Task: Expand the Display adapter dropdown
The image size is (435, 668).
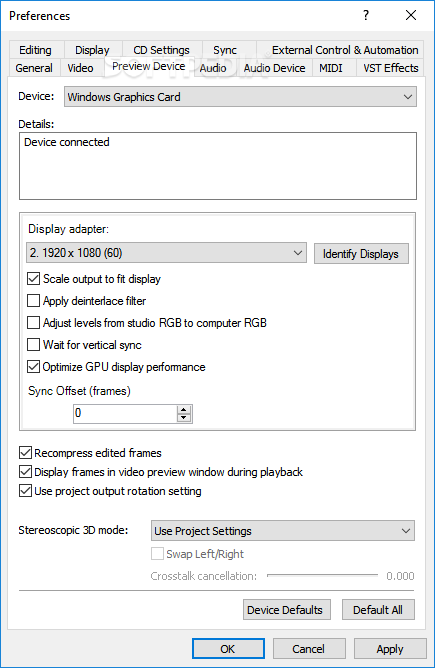Action: pyautogui.click(x=166, y=253)
